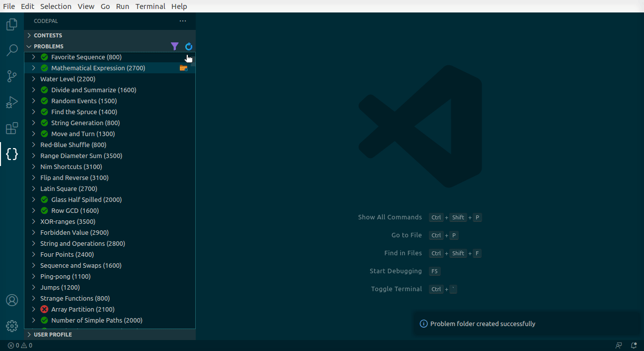Open notifications bell in status bar
This screenshot has height=351, width=644.
pos(634,345)
